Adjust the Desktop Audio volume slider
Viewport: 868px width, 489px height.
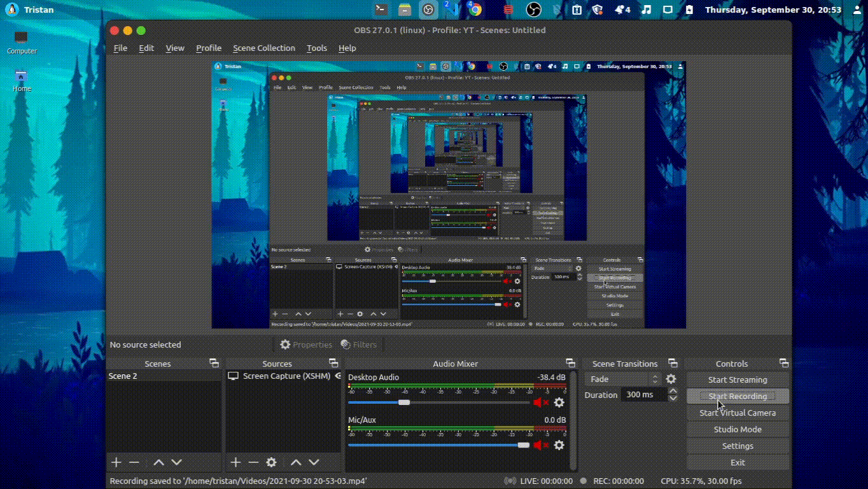(x=439, y=402)
